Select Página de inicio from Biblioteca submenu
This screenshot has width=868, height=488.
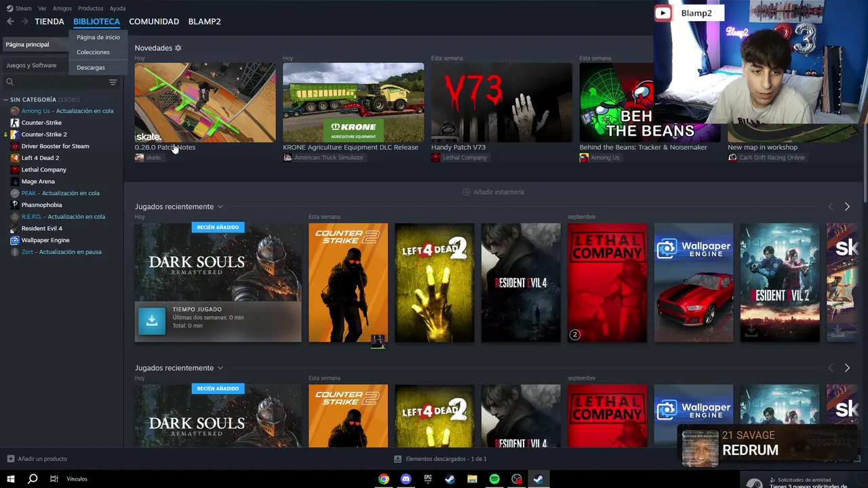click(98, 37)
